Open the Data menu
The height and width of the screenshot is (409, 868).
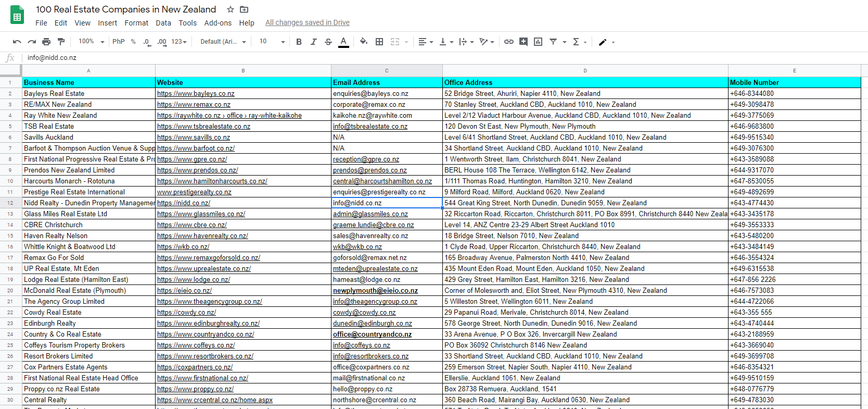click(x=163, y=23)
